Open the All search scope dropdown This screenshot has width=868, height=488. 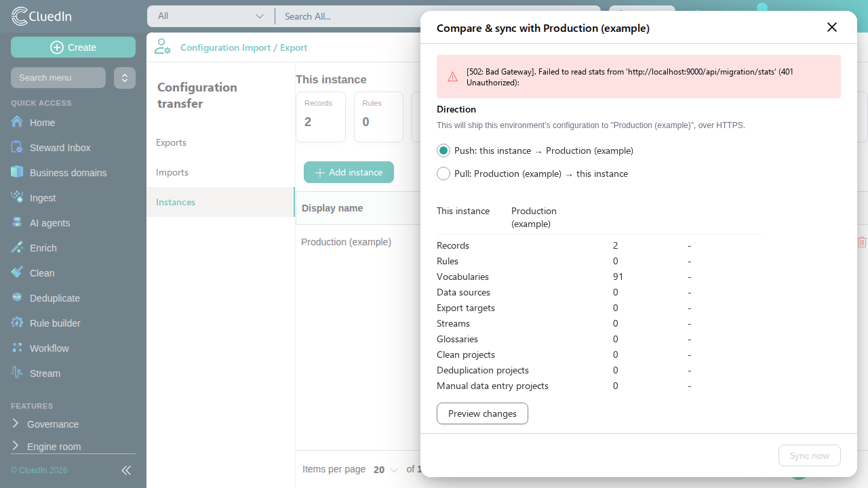[211, 16]
